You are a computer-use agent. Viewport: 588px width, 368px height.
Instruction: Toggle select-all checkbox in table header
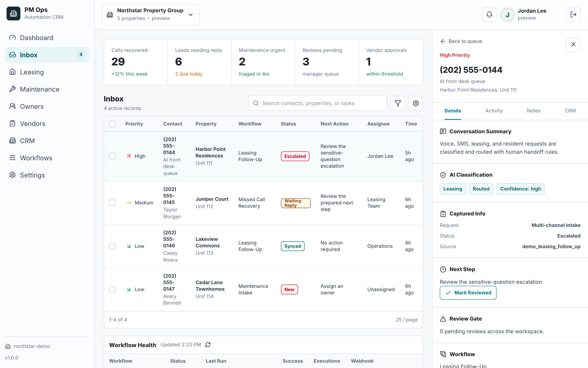tap(112, 124)
